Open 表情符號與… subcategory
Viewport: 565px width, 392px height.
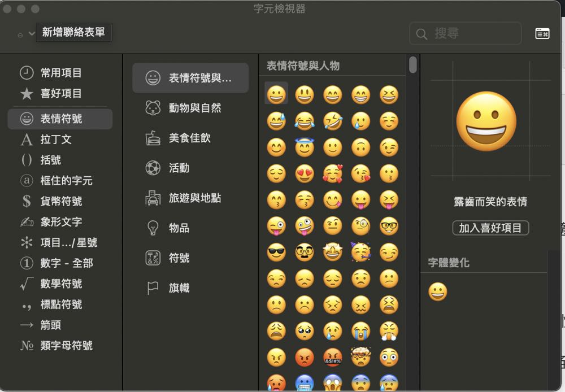[190, 78]
